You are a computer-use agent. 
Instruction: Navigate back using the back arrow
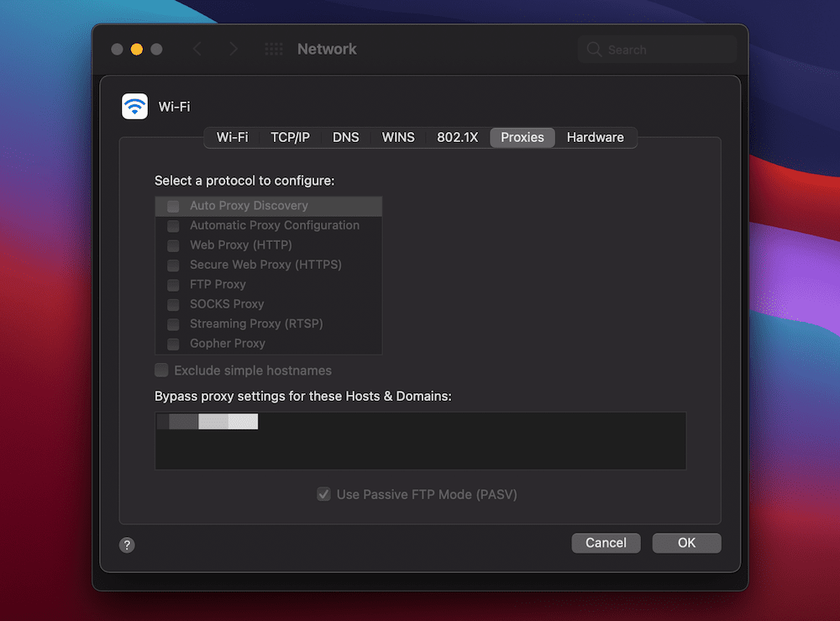pos(198,49)
